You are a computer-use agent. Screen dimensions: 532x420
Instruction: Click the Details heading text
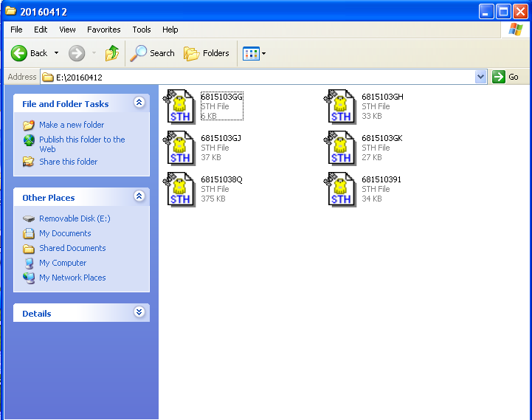[x=37, y=314]
